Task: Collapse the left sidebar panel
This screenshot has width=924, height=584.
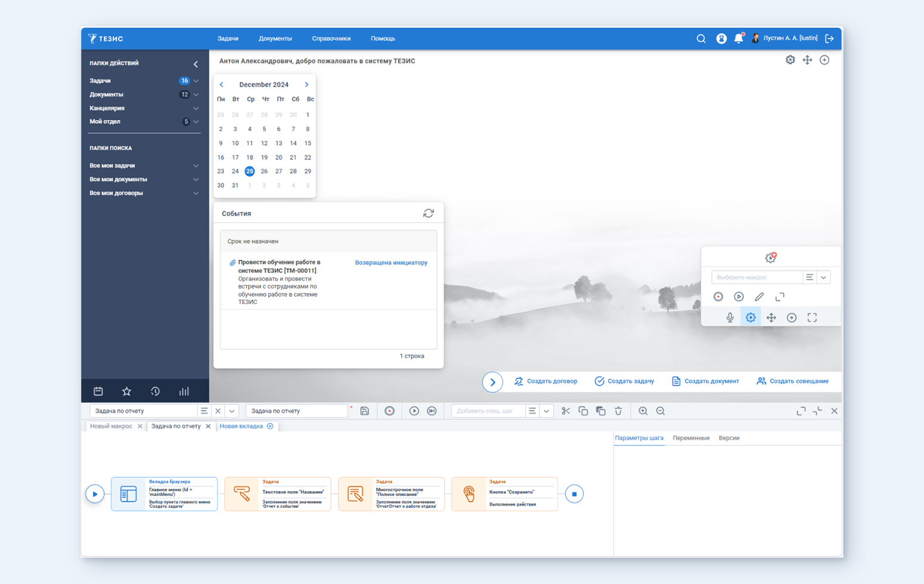Action: 196,64
